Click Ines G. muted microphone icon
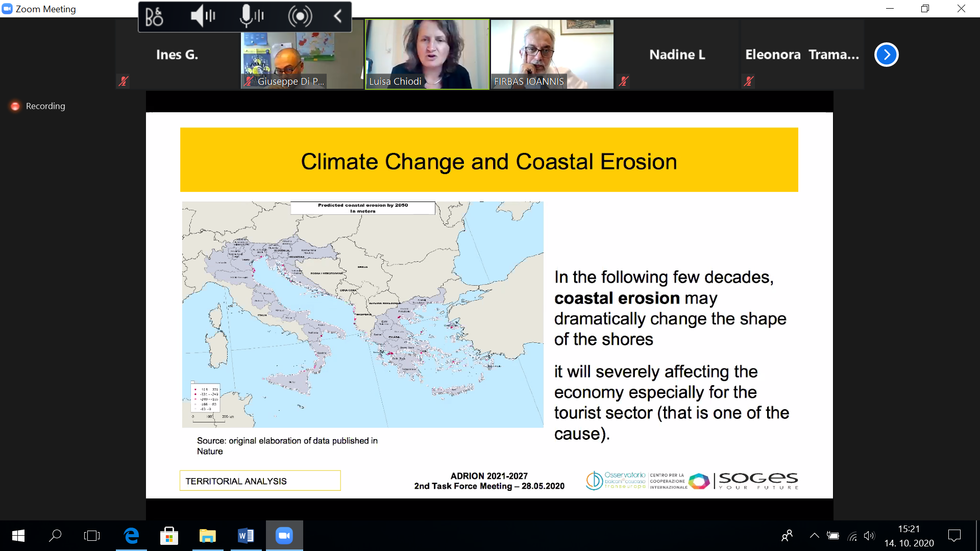This screenshot has width=980, height=551. (123, 81)
